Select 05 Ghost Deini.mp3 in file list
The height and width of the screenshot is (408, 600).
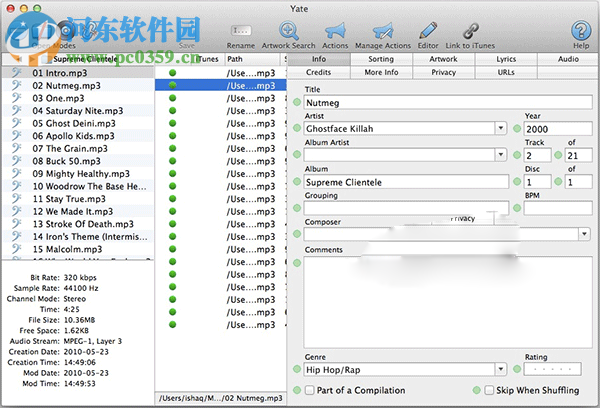[x=78, y=123]
